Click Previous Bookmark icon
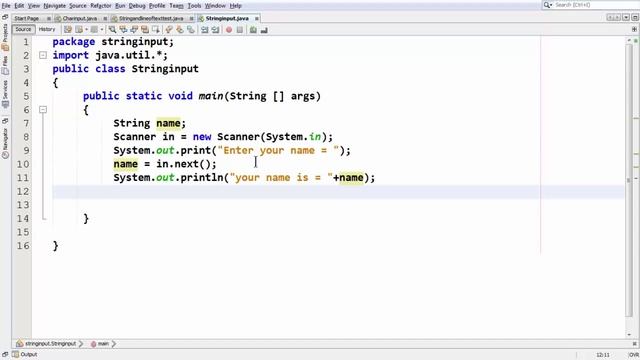This screenshot has height=360, width=640. (x=169, y=30)
